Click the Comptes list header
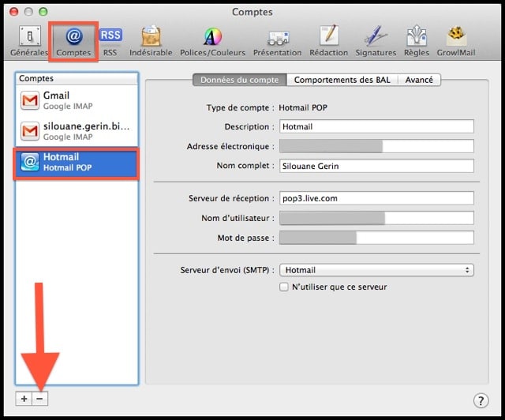Image resolution: width=505 pixels, height=420 pixels. pos(77,78)
